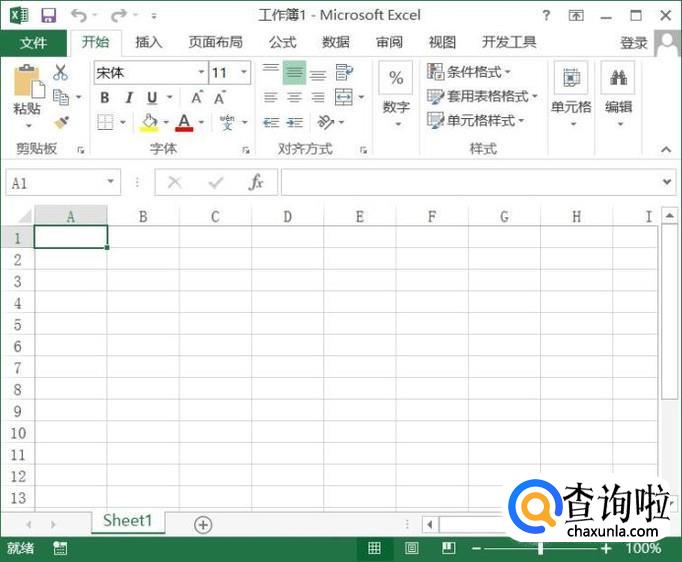Image resolution: width=682 pixels, height=562 pixels.
Task: Add a new sheet with the plus icon
Action: click(203, 525)
